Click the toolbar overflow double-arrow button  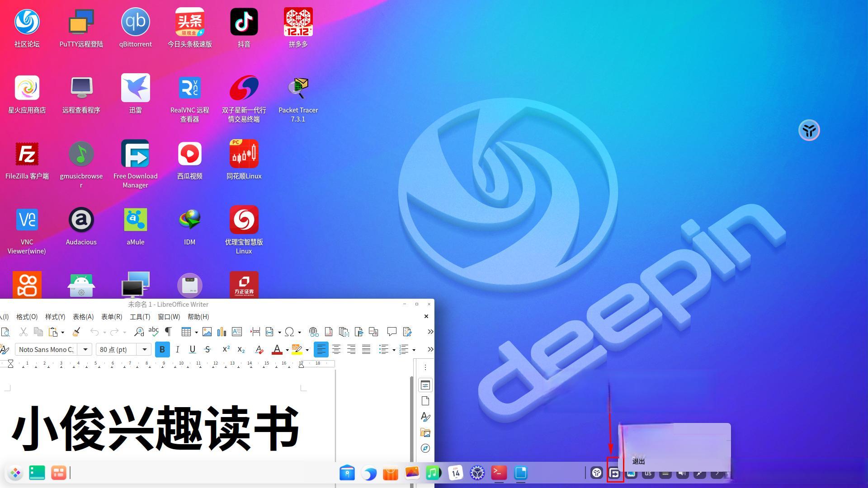tap(430, 332)
